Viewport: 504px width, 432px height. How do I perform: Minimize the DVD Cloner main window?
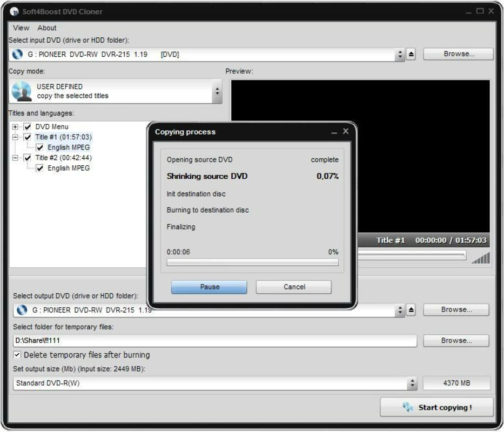coord(469,12)
